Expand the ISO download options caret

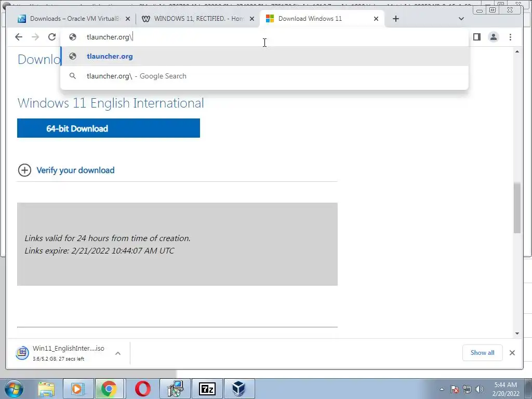(118, 353)
